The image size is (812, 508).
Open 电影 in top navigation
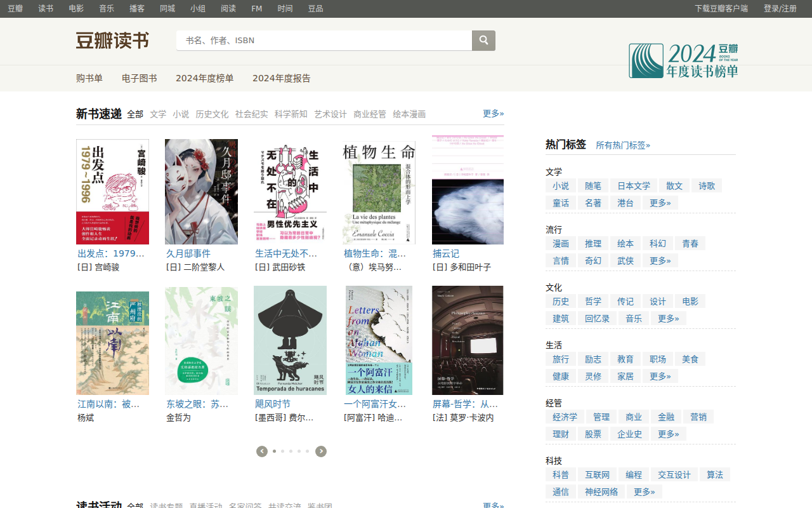click(x=76, y=8)
